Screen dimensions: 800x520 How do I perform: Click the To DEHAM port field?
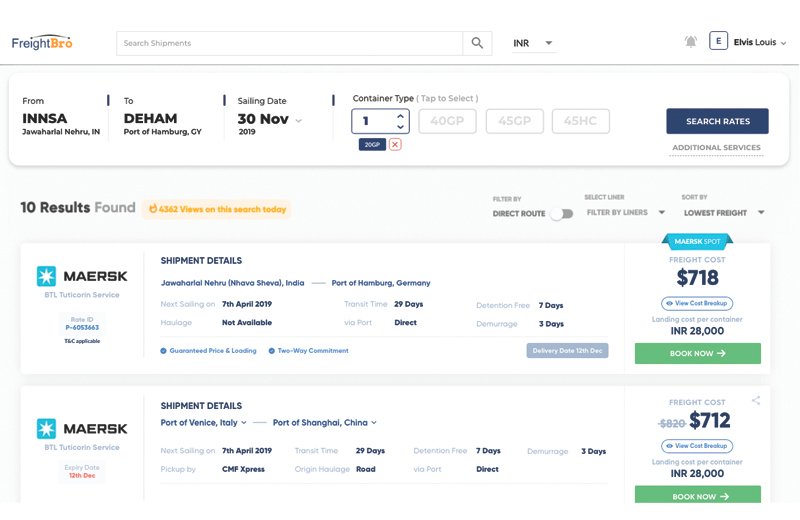[162, 116]
